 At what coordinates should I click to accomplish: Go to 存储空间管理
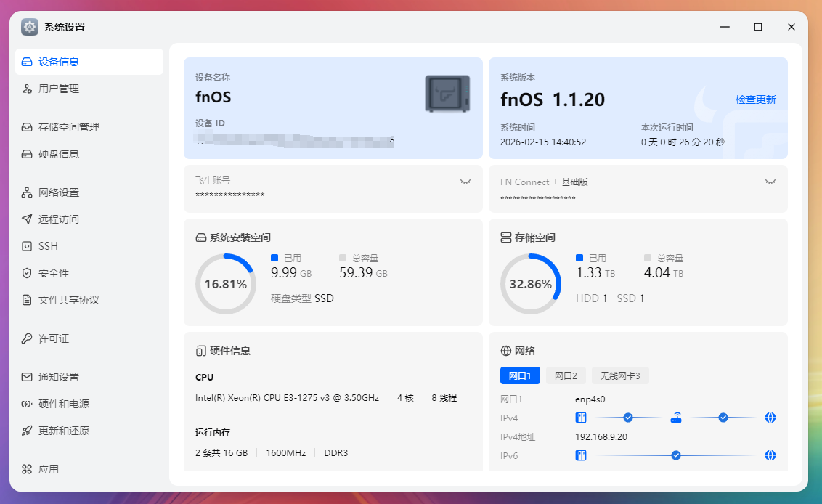[x=89, y=127]
